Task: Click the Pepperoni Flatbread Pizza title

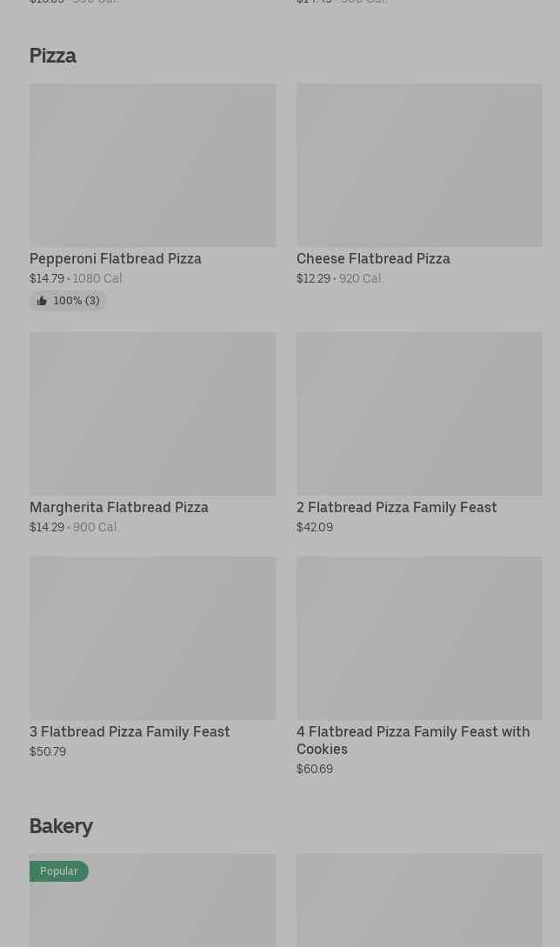Action: click(116, 258)
